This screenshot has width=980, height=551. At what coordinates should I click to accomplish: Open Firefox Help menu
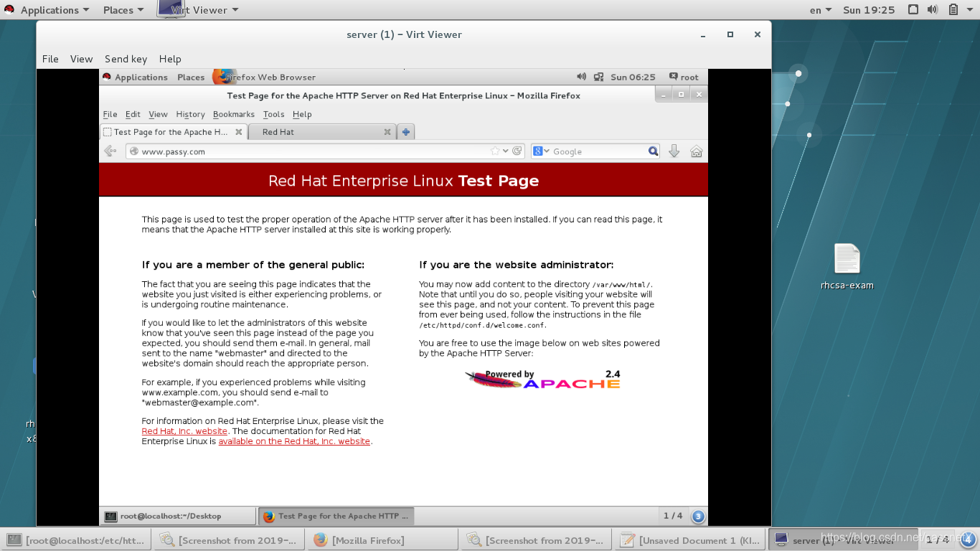302,114
